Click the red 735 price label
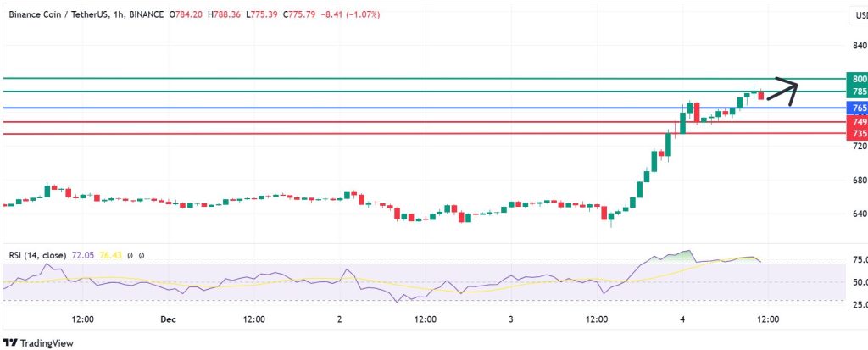The height and width of the screenshot is (350, 868). [x=858, y=134]
